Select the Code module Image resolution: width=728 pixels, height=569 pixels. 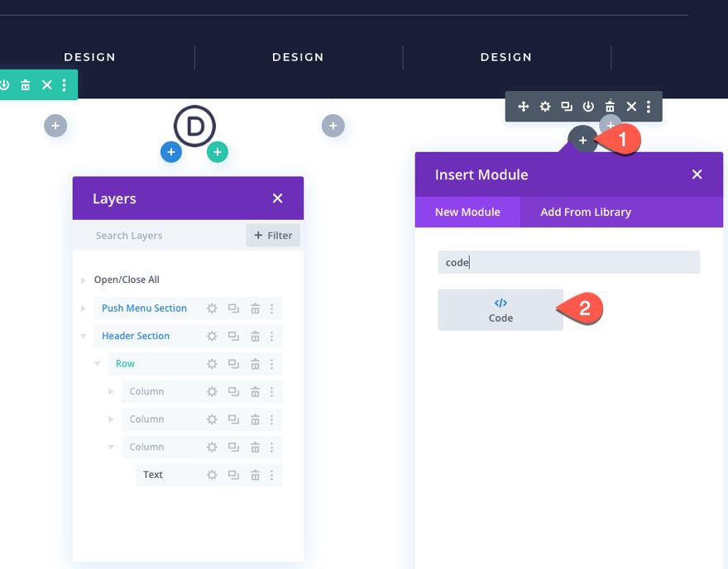(x=500, y=309)
